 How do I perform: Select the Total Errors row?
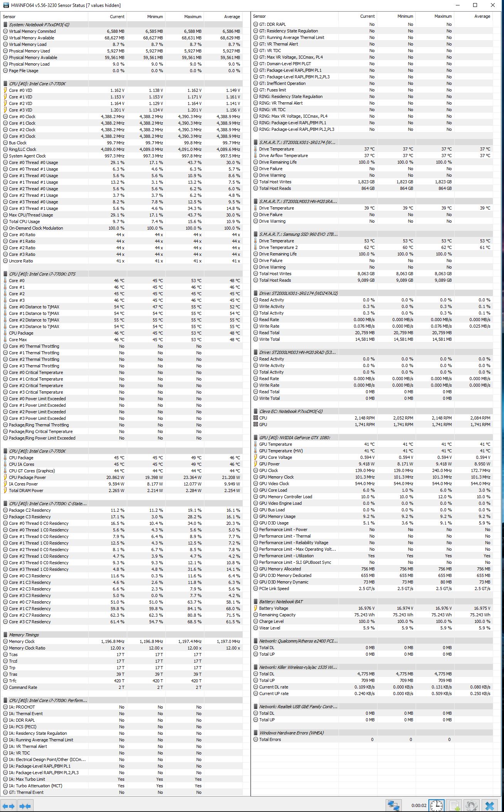[x=373, y=739]
